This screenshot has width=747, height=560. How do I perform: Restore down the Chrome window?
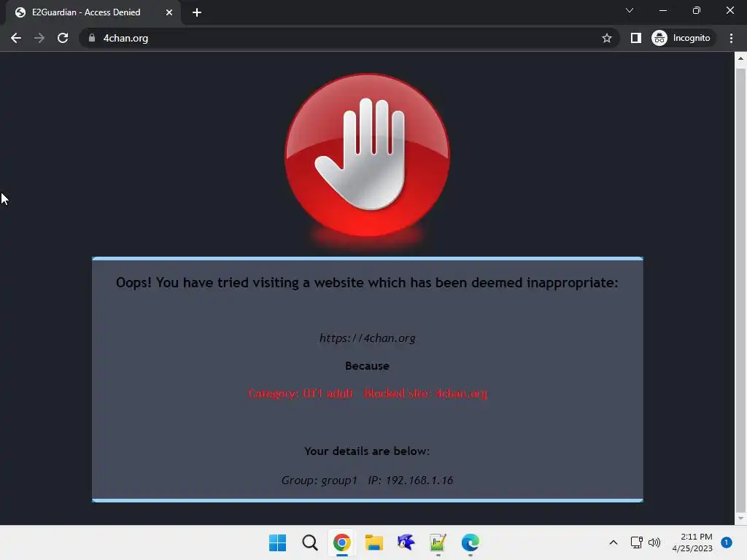tap(697, 10)
